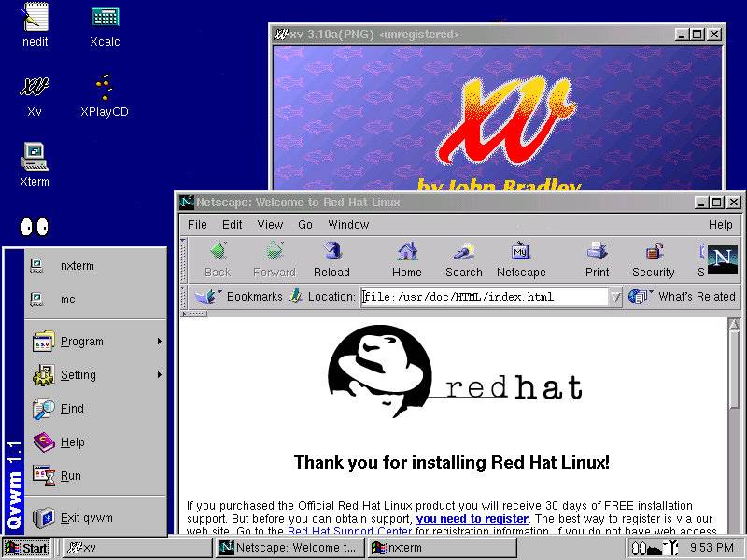Viewport: 747px width, 560px height.
Task: Go to Home in Netscape toolbar
Action: click(407, 260)
